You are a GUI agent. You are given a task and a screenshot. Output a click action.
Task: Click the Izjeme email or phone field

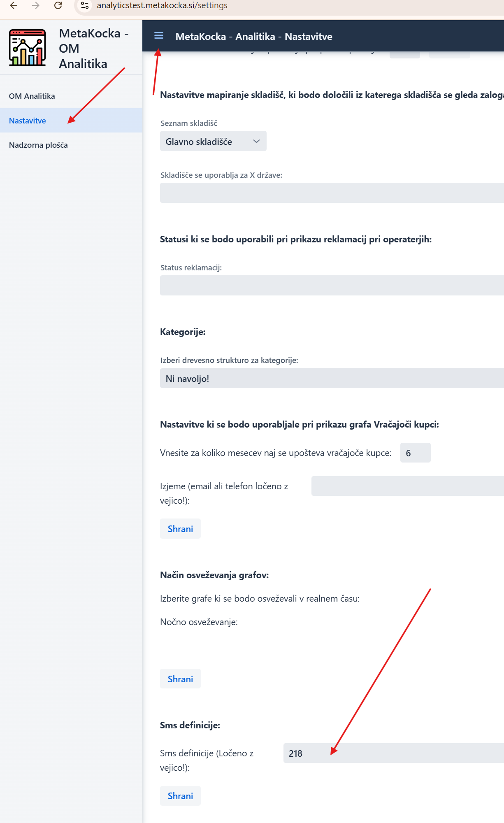coord(408,486)
